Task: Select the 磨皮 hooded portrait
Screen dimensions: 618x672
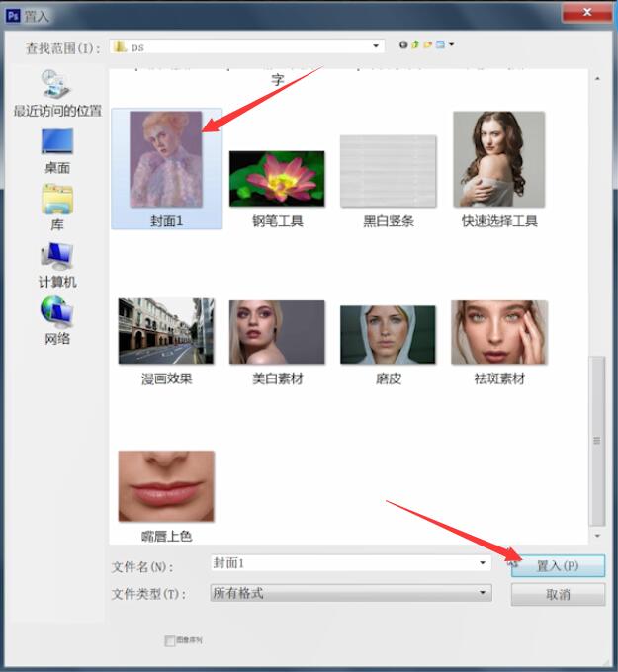Action: point(389,335)
